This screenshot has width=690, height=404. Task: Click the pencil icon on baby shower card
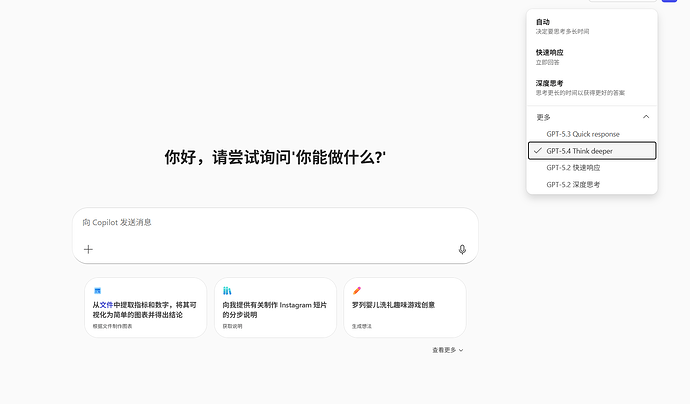click(357, 290)
